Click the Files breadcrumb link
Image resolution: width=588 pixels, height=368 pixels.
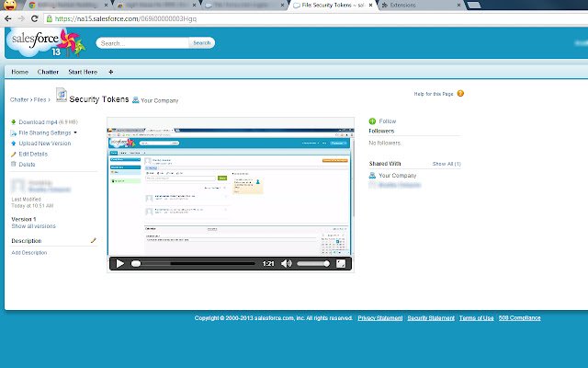[x=40, y=99]
